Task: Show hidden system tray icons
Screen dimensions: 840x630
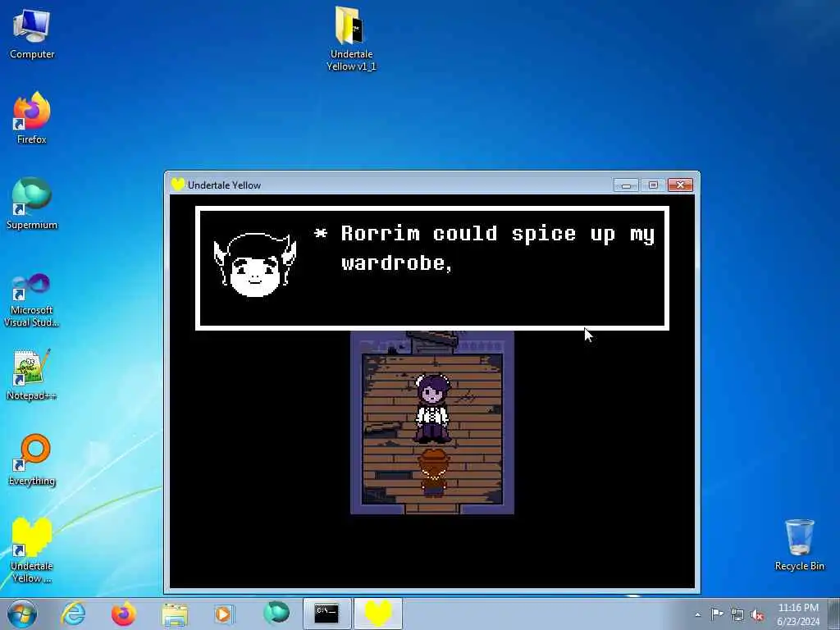Action: click(697, 614)
